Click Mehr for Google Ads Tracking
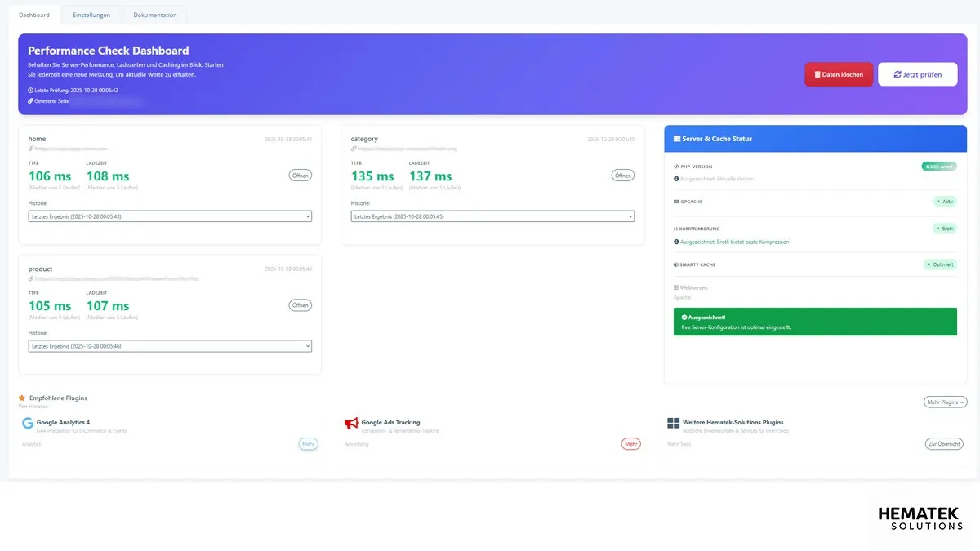Viewport: 980px width, 551px height. (x=630, y=444)
